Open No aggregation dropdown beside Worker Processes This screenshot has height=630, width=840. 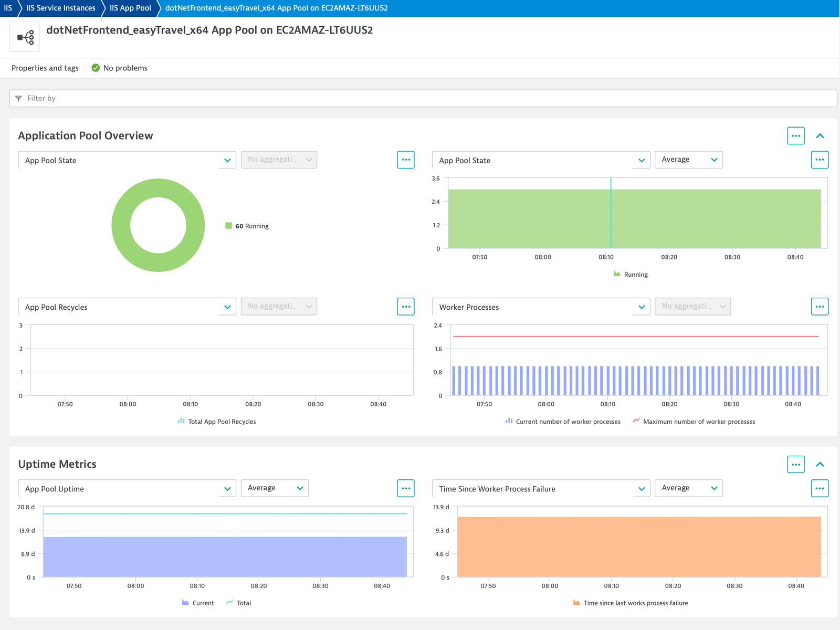click(693, 307)
